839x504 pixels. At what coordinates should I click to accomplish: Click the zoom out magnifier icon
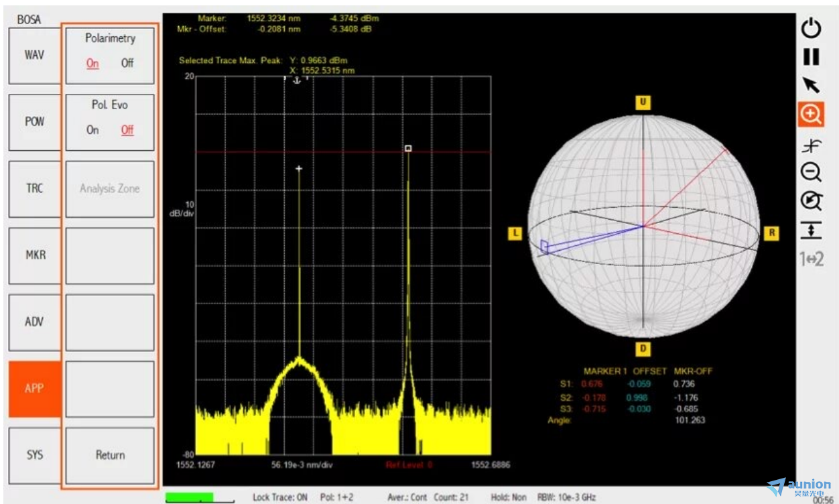coord(811,172)
